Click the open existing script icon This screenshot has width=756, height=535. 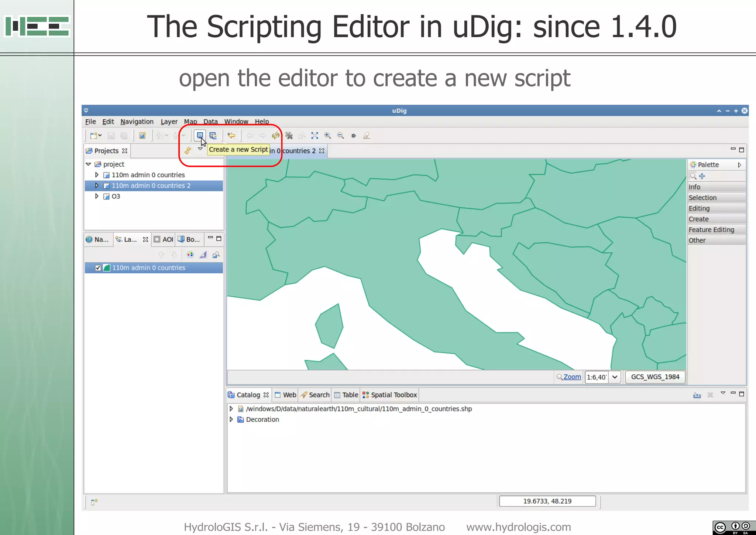pos(213,136)
